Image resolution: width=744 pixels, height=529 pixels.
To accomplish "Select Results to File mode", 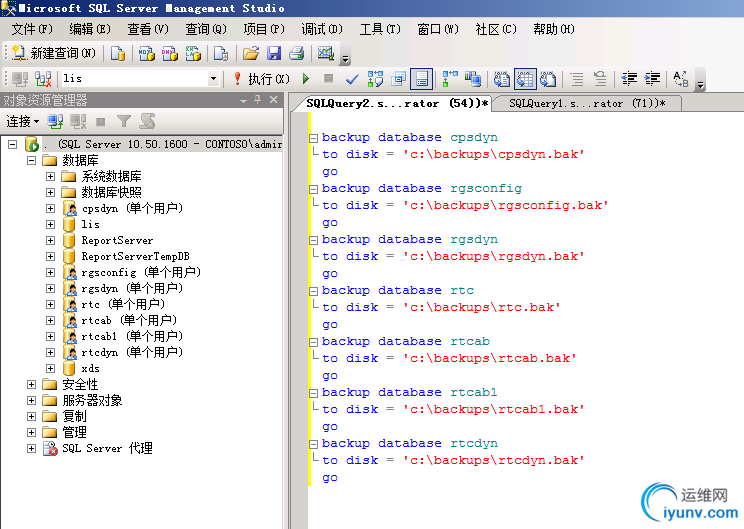I will pyautogui.click(x=548, y=79).
